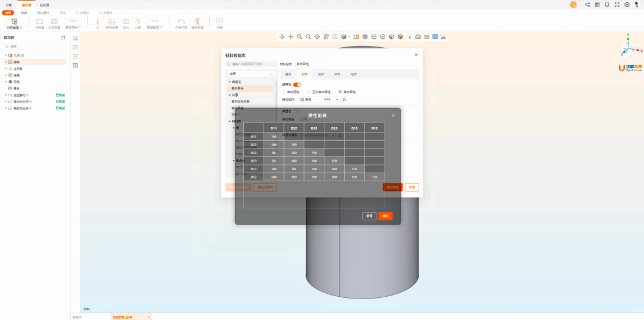Click the solid orange cube display icon
This screenshot has width=644, height=320.
(x=401, y=36)
